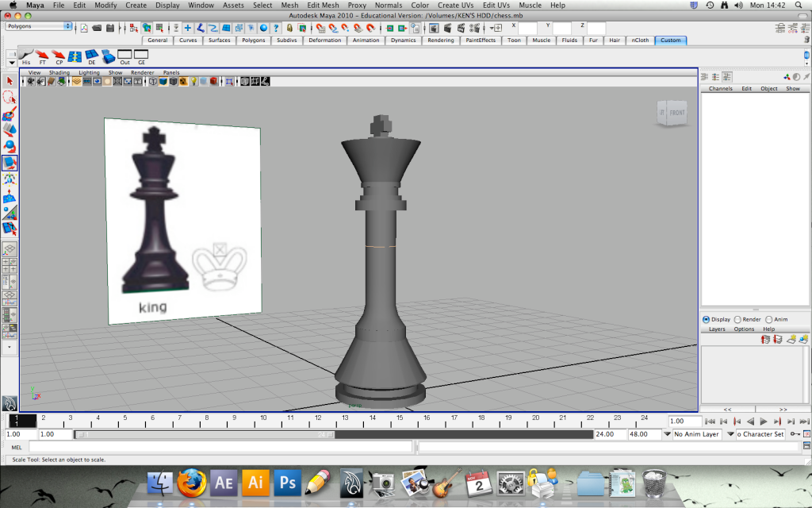Screen dimensions: 812x508
Task: Activate the Lasso select tool
Action: (x=10, y=98)
